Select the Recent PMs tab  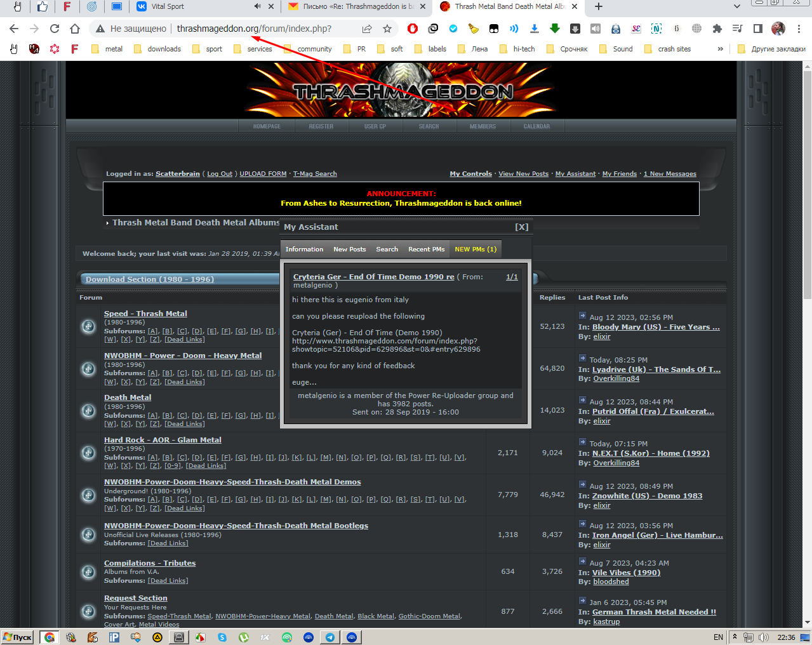(x=426, y=249)
